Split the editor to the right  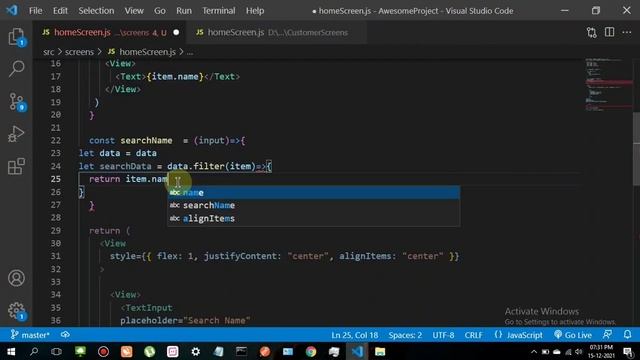tap(609, 32)
